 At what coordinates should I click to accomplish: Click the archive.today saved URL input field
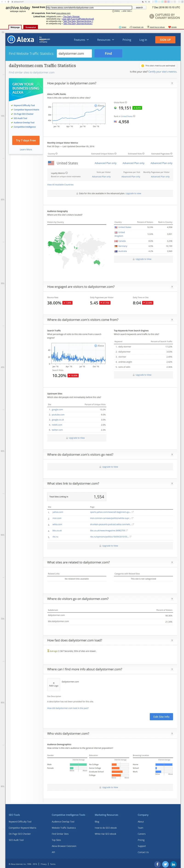coord(89,7)
